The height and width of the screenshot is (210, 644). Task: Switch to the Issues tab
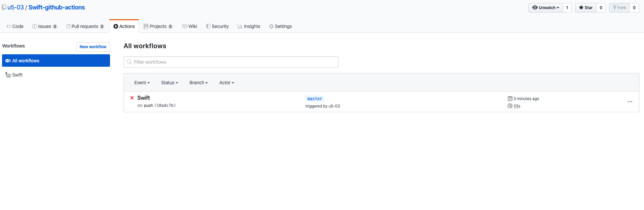pyautogui.click(x=45, y=26)
